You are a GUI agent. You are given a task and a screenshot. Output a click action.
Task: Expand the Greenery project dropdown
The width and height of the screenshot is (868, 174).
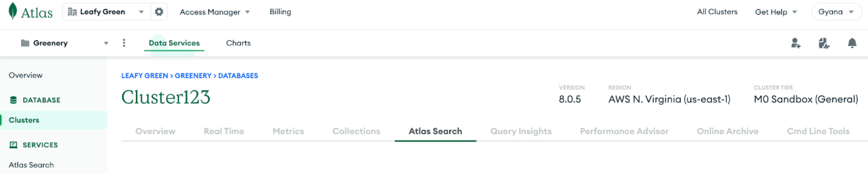pos(106,43)
